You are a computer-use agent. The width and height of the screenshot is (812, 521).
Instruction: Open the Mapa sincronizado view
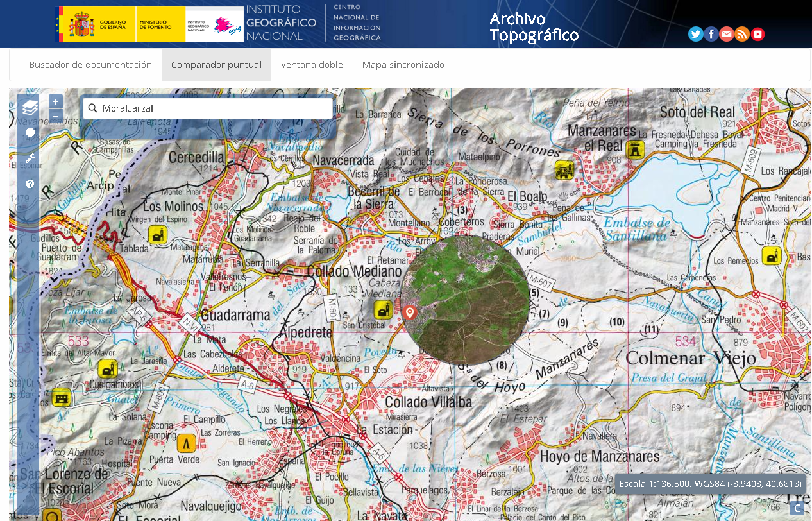[x=403, y=64]
